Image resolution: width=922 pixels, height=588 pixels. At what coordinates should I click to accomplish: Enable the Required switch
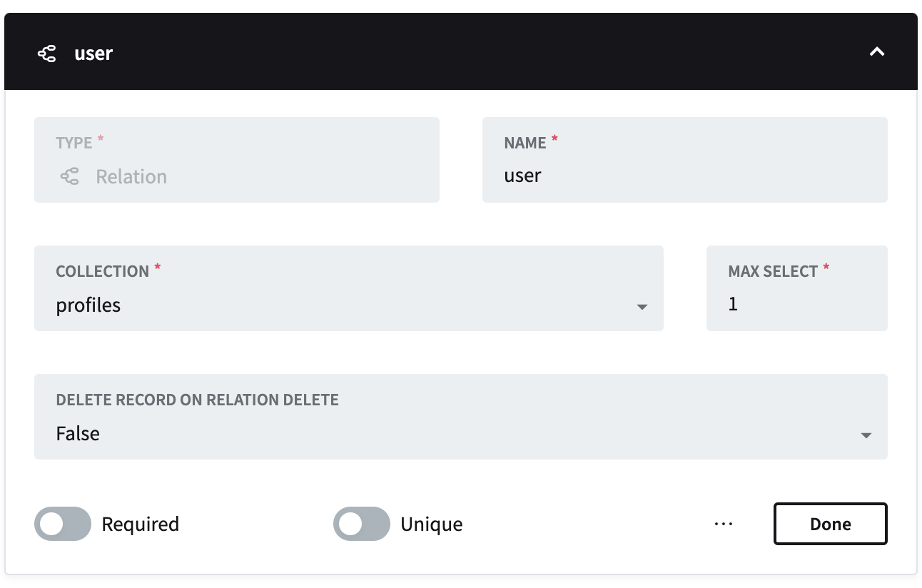pos(62,524)
